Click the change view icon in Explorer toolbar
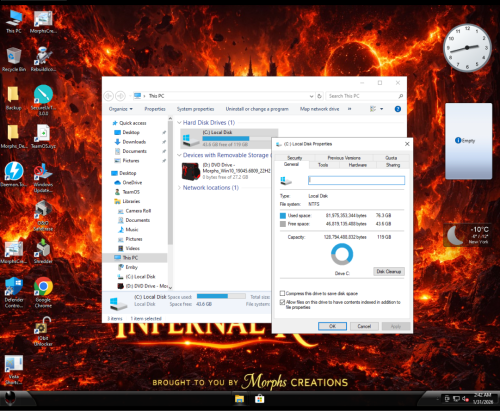Image resolution: width=500 pixels, height=411 pixels. tap(373, 109)
